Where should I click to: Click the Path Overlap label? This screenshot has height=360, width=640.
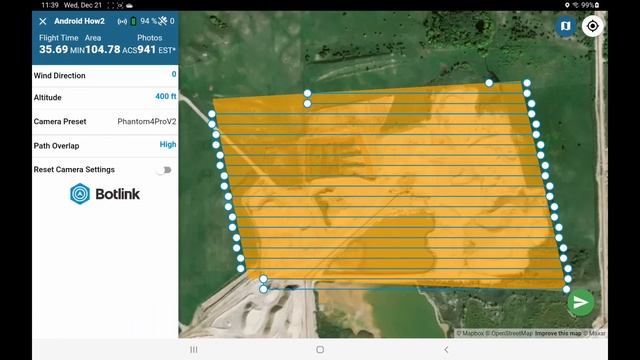[x=56, y=146]
